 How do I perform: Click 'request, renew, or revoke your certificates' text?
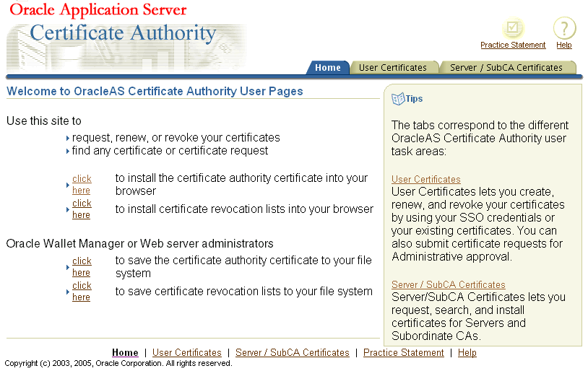[x=176, y=138]
